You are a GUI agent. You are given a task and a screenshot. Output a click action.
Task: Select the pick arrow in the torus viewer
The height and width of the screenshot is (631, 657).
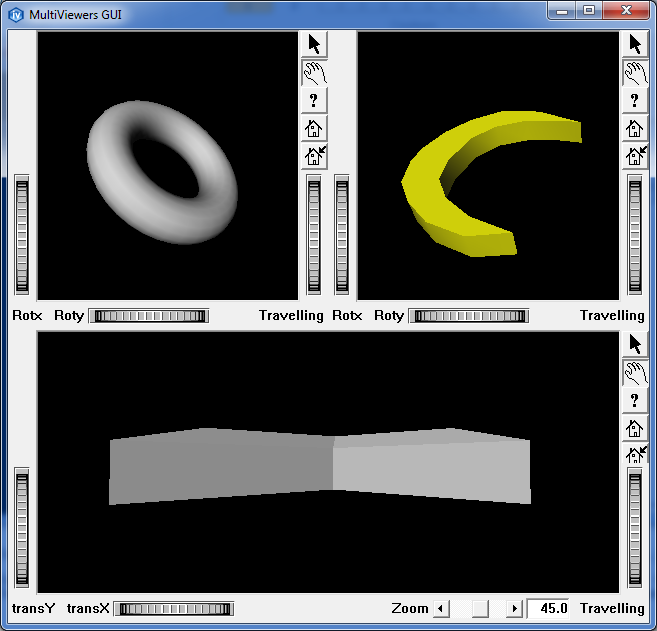(314, 45)
